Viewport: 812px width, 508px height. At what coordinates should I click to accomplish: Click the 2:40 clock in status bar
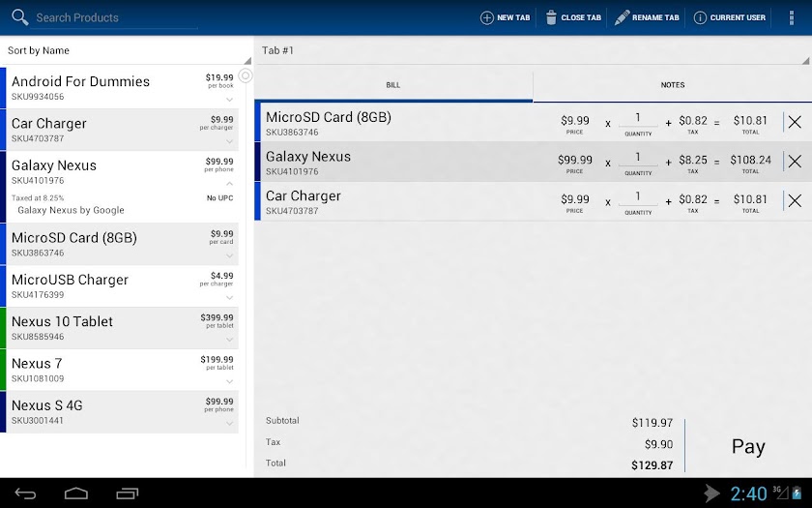(748, 493)
